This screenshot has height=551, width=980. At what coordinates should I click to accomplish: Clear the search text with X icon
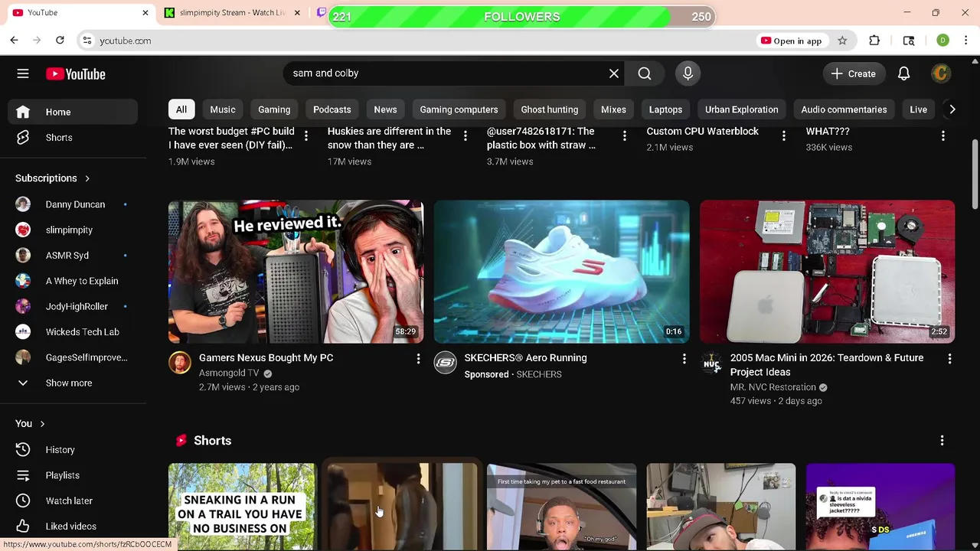(614, 73)
